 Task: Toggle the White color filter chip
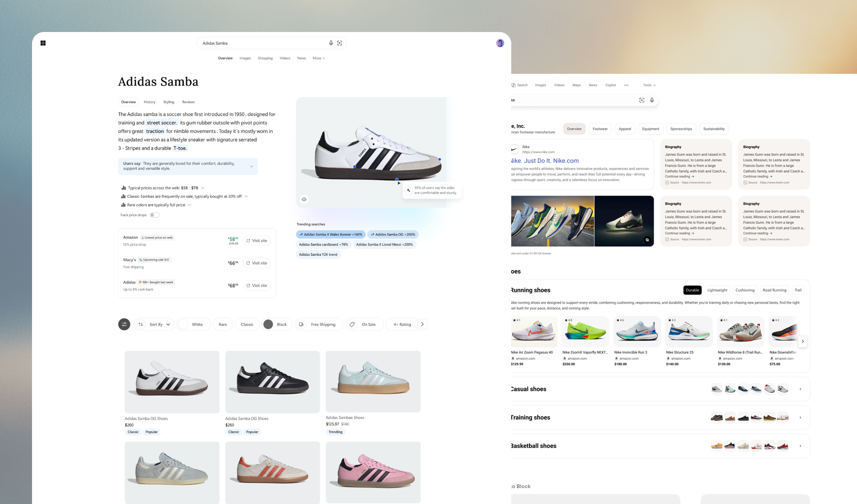point(194,324)
